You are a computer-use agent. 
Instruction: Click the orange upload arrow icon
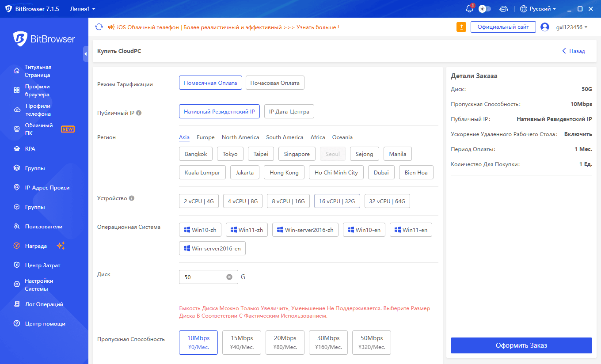coord(461,27)
